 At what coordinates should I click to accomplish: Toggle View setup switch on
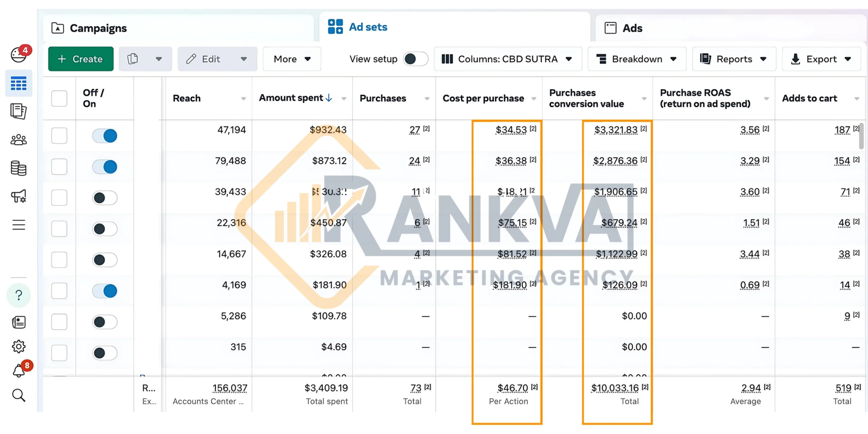415,59
